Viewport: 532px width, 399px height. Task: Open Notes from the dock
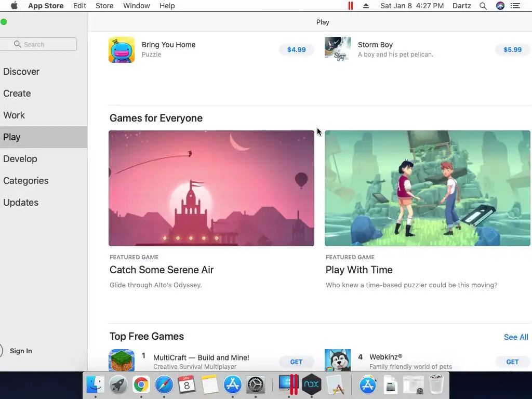210,385
